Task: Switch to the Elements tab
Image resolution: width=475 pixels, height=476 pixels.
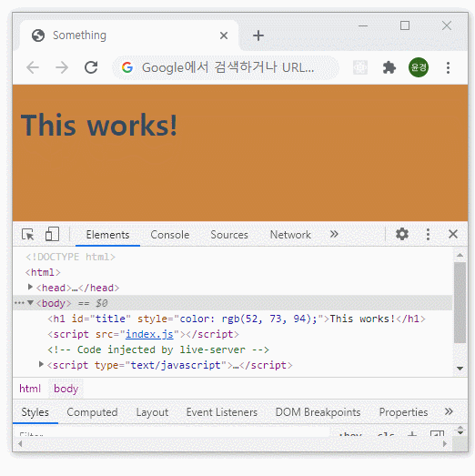Action: 107,235
